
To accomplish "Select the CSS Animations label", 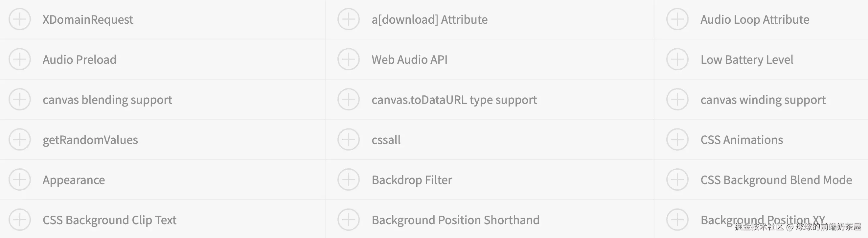I will (x=742, y=140).
